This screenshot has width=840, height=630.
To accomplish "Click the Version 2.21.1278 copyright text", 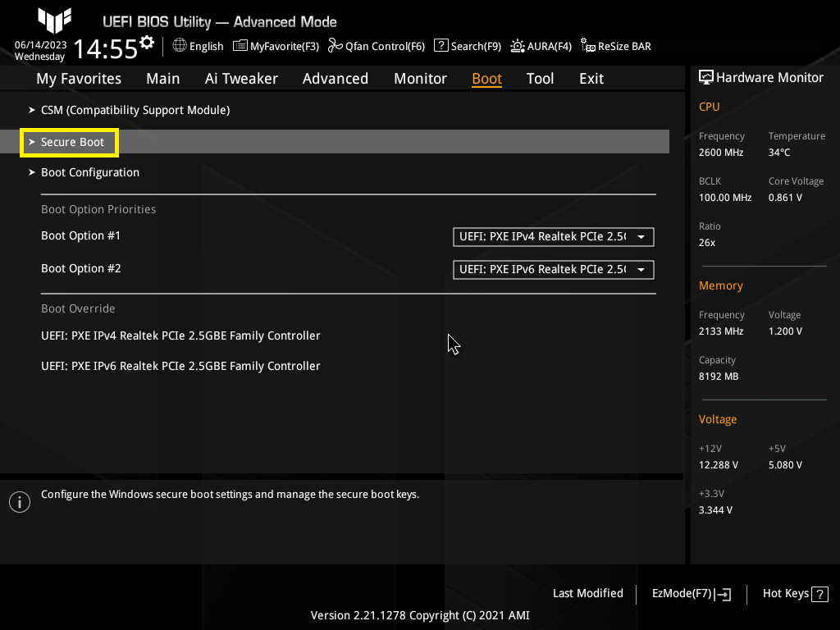I will 420,615.
